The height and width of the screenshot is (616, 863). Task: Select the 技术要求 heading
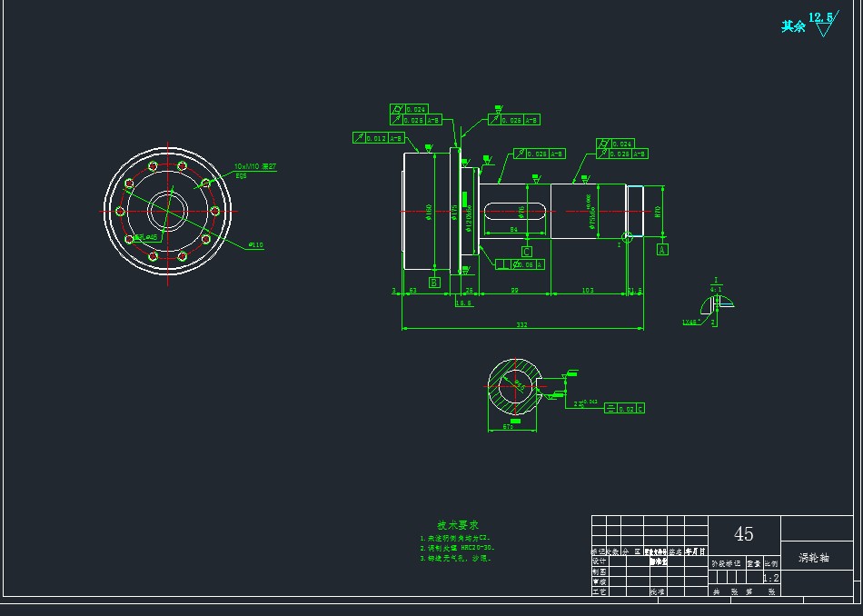[457, 525]
